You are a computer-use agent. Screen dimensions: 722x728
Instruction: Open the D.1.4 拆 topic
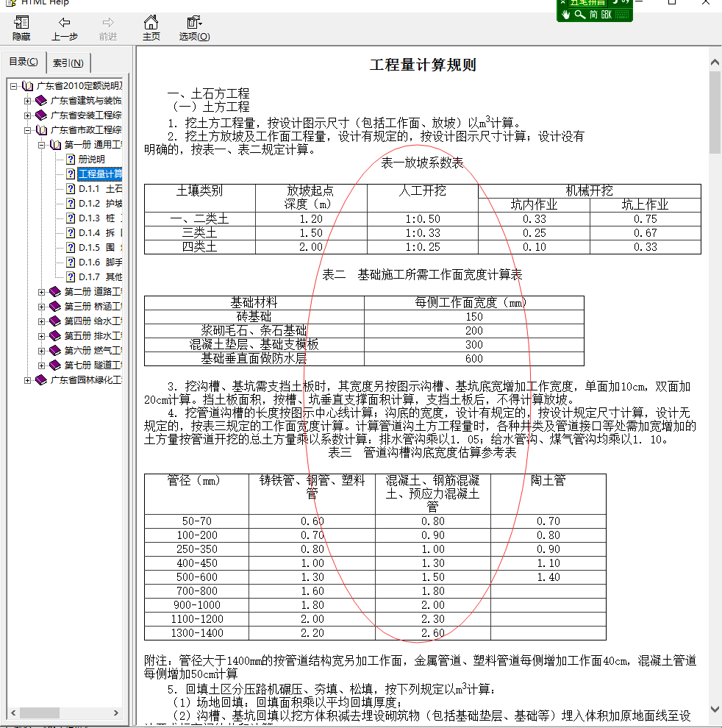click(100, 233)
